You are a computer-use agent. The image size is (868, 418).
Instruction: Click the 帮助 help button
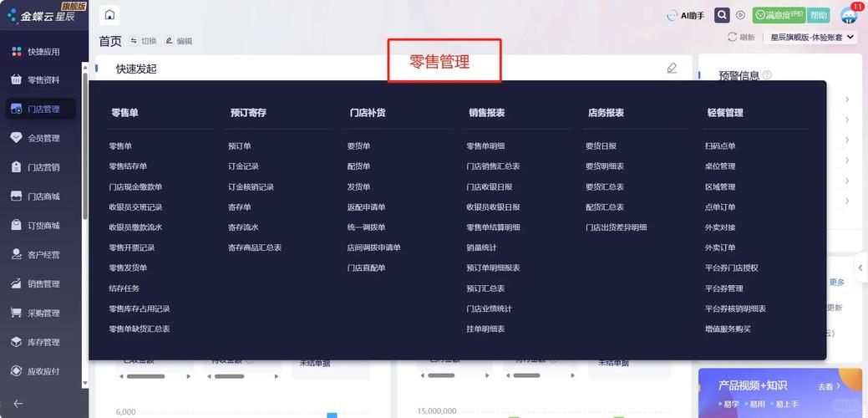pos(819,15)
